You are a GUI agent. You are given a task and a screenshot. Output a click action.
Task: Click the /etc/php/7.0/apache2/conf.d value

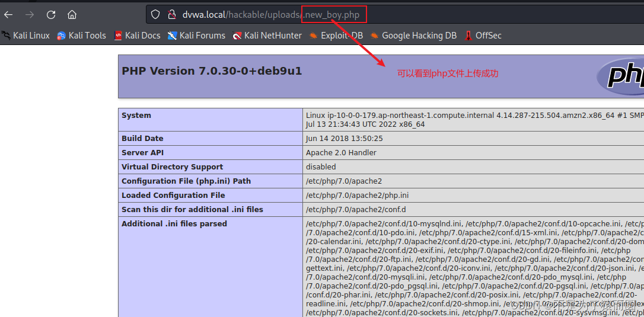(x=356, y=209)
